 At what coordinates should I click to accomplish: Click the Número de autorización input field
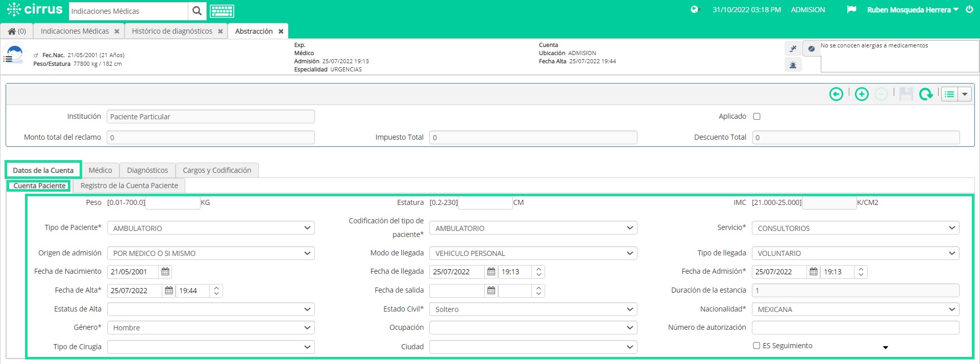click(x=855, y=327)
